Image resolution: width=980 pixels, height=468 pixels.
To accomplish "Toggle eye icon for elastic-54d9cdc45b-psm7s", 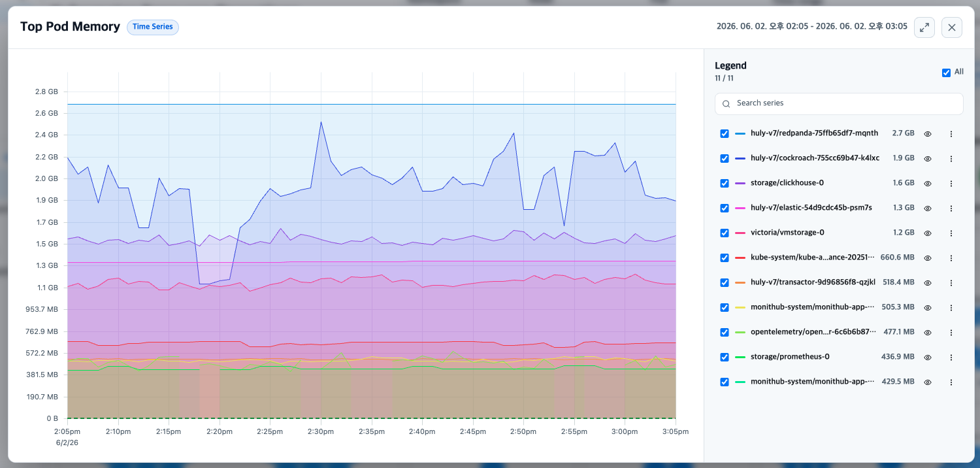I will click(x=928, y=209).
